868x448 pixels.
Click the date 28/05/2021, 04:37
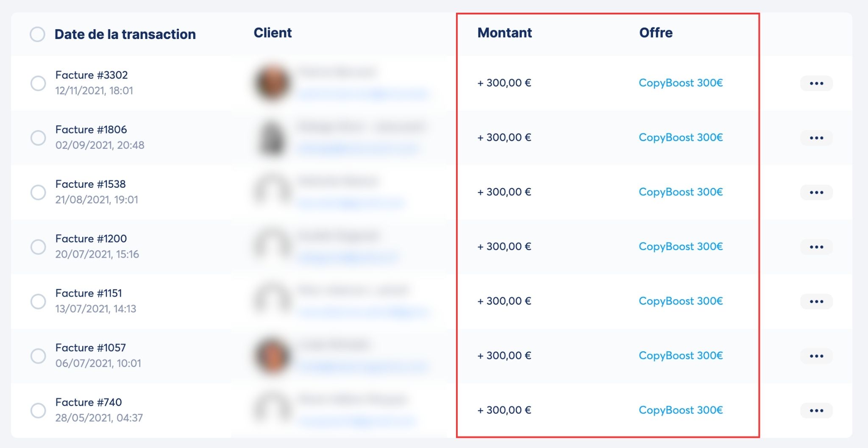tap(99, 418)
